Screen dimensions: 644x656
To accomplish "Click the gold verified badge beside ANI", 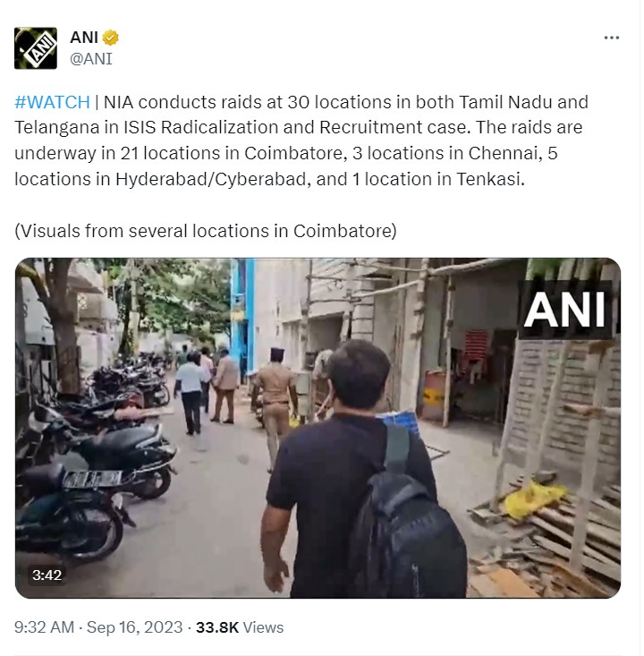I will (111, 38).
